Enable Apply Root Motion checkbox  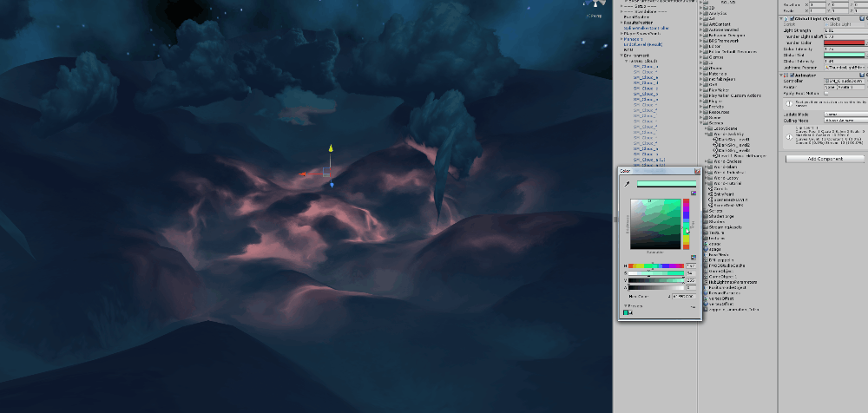[x=826, y=94]
